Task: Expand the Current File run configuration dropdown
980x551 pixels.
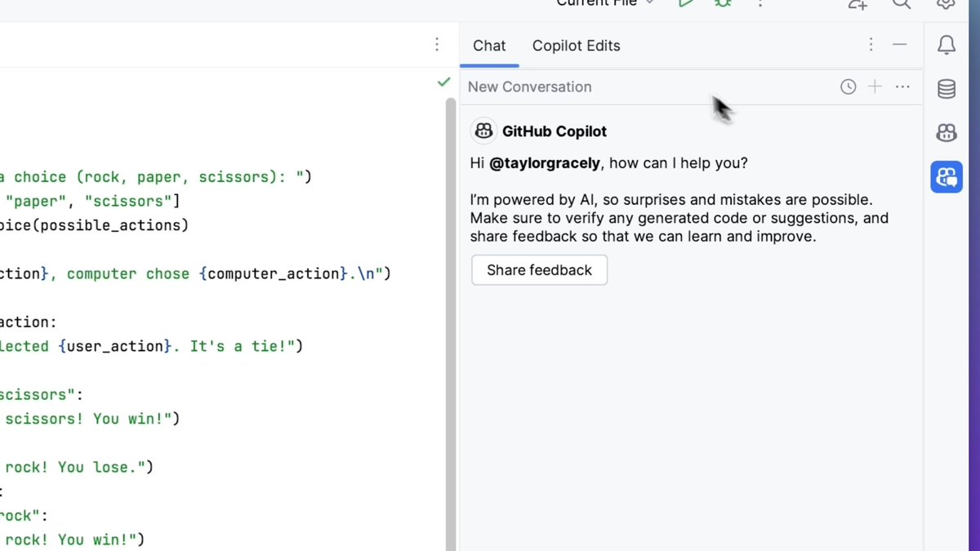Action: click(605, 3)
